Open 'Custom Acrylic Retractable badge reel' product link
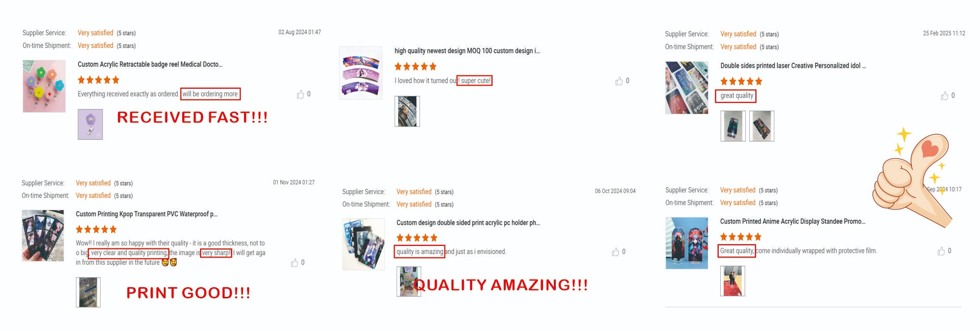The width and height of the screenshot is (980, 331). (x=150, y=65)
